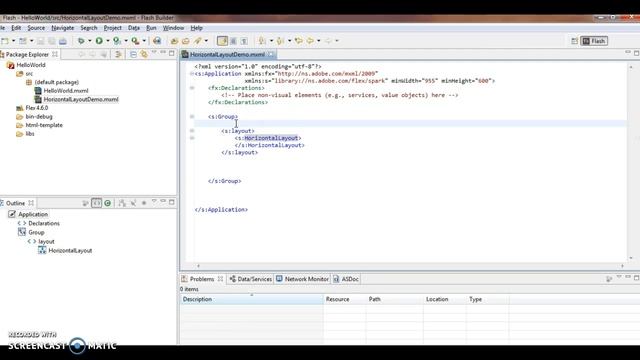640x360 pixels.
Task: Open dropdown arrow next to New icon
Action: 13,41
